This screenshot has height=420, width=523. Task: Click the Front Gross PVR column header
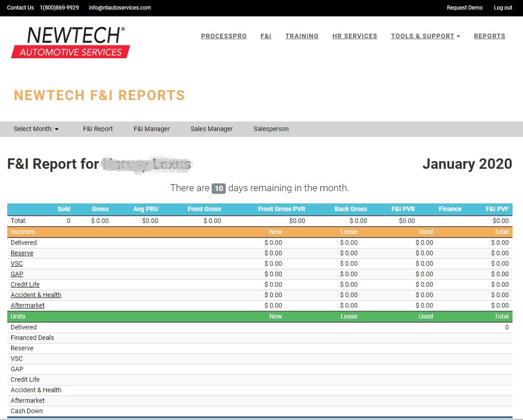[x=281, y=209]
